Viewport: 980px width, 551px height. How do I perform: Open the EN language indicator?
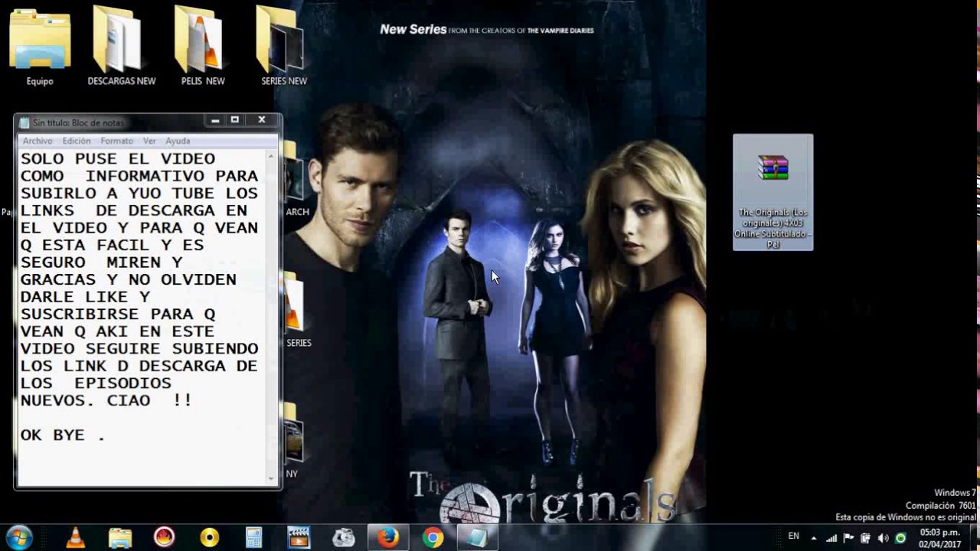(794, 536)
